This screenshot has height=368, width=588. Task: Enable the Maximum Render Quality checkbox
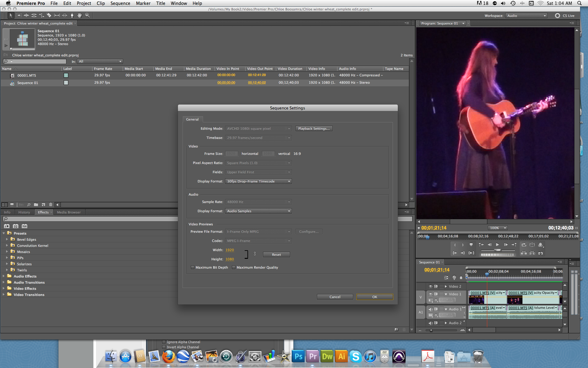(234, 267)
